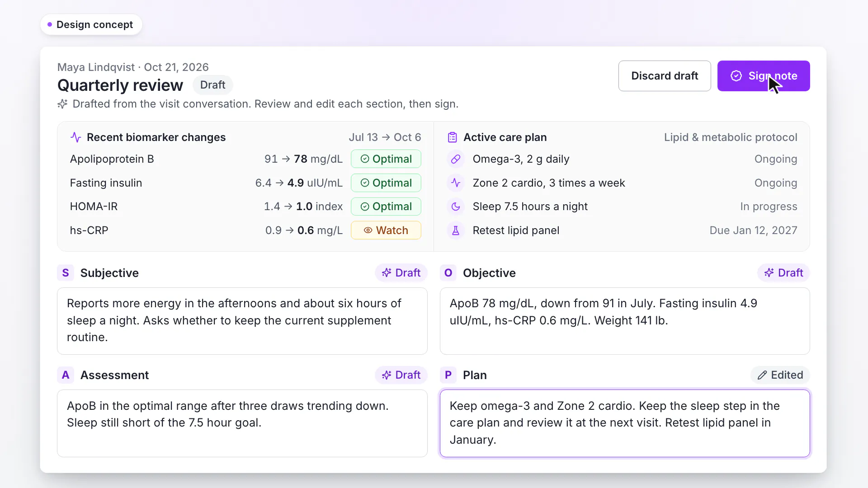Screen dimensions: 868x488
Task: Select the Apolipoprotein B row label
Action: [112, 159]
